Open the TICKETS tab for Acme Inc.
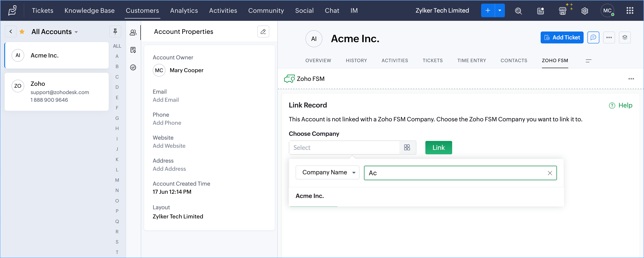This screenshot has height=258, width=644. [432, 60]
